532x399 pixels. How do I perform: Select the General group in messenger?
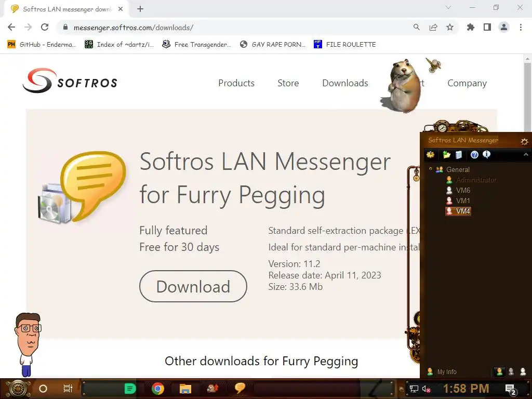tap(457, 169)
